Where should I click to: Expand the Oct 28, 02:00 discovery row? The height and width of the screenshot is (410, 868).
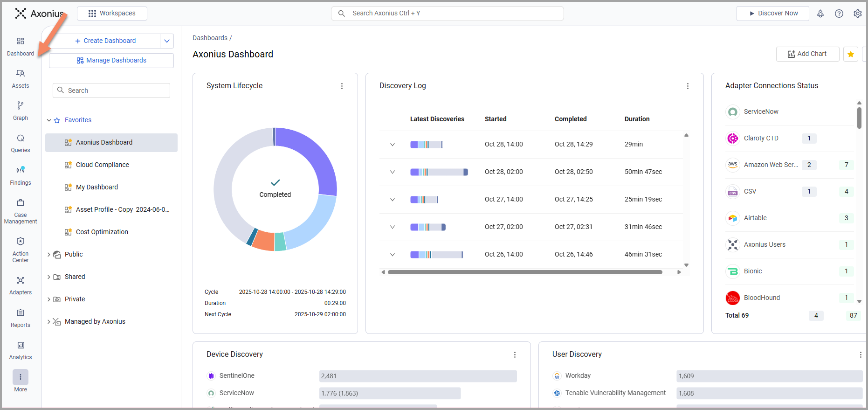pos(393,172)
